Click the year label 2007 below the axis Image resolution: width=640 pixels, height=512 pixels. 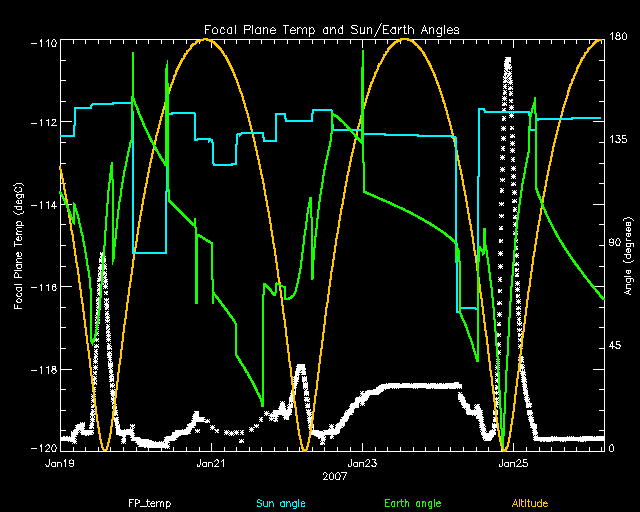336,478
